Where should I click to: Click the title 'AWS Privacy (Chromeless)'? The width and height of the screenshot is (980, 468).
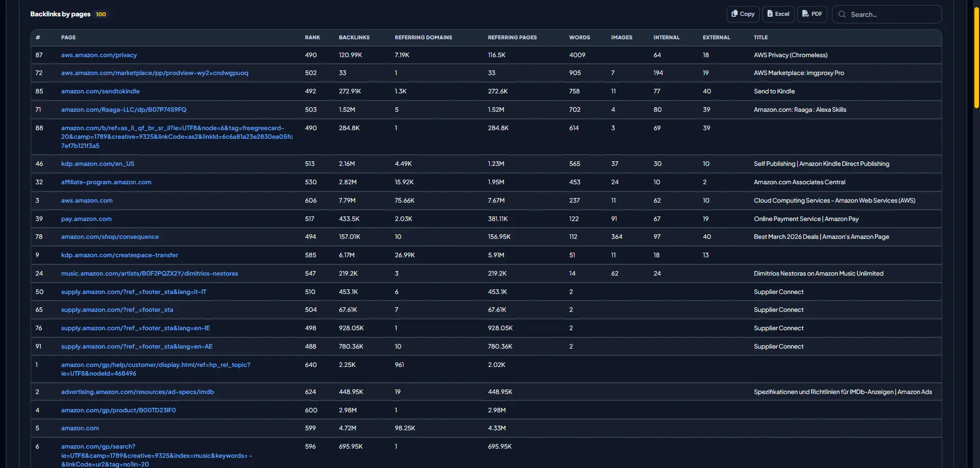[791, 55]
